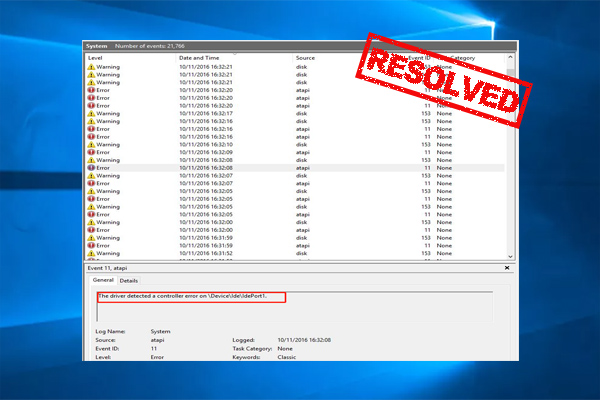Click the 'System' value next to Log Name

coord(160,331)
